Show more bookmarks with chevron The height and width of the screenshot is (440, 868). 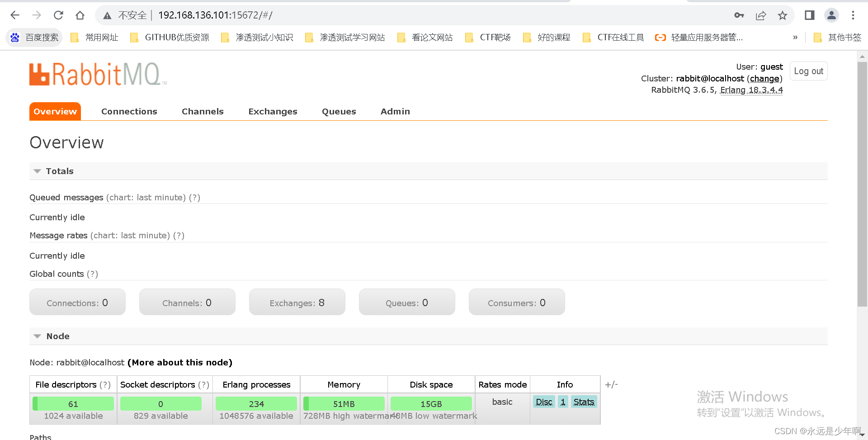coord(795,38)
